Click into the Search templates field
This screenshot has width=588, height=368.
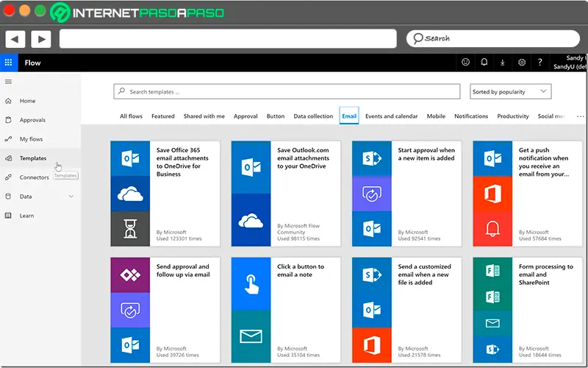[287, 91]
